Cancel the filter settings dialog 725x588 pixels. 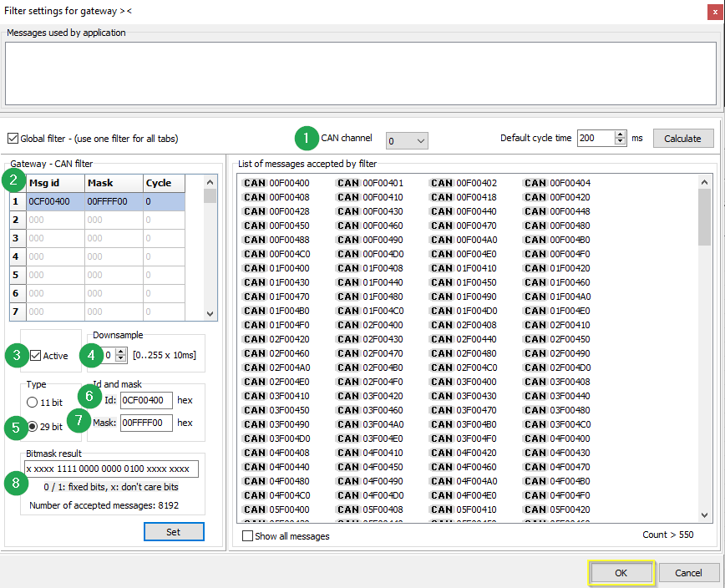coord(689,573)
